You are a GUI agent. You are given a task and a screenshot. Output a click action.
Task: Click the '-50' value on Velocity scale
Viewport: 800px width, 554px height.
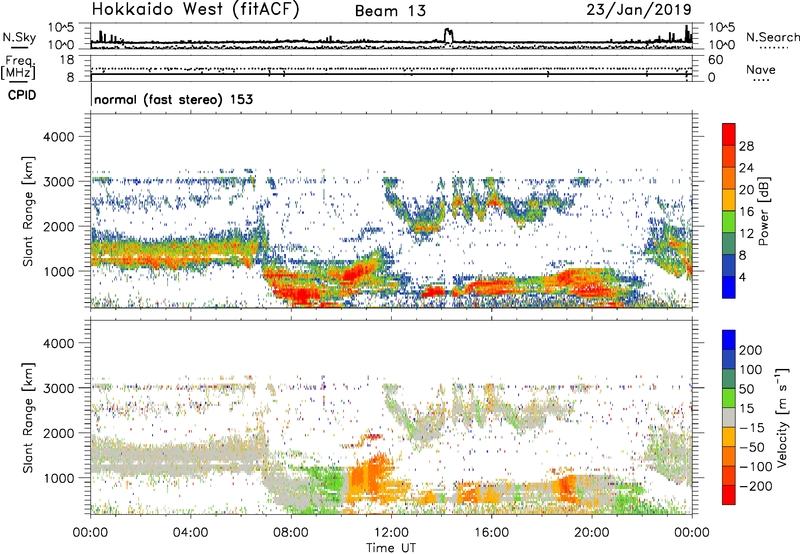[752, 447]
